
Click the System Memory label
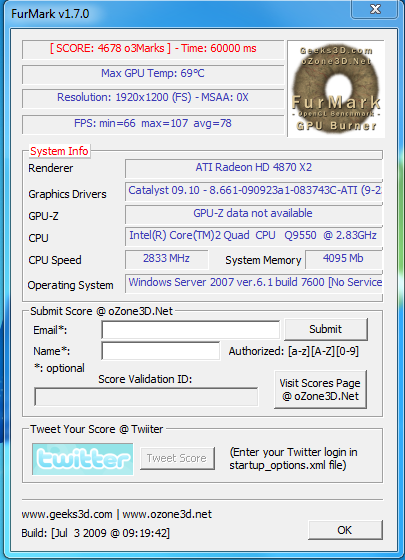tap(263, 260)
